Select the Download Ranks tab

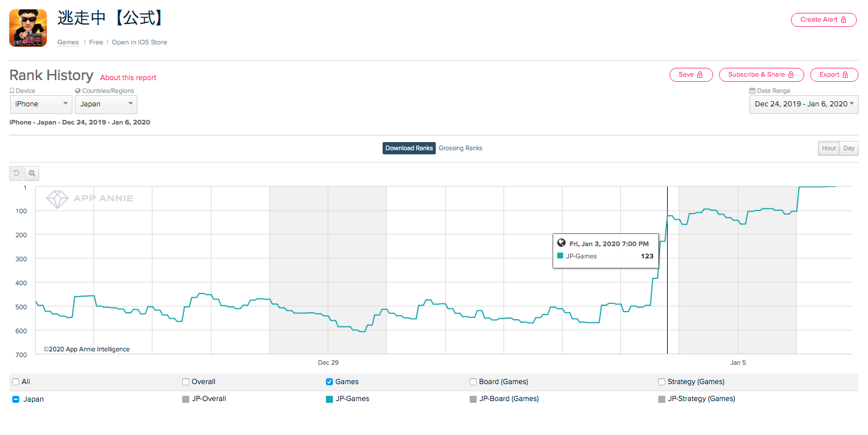409,148
